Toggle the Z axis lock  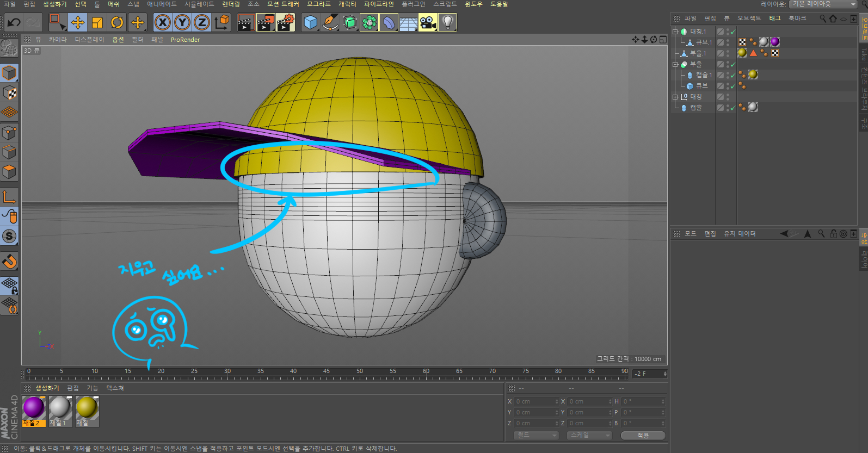[x=202, y=23]
